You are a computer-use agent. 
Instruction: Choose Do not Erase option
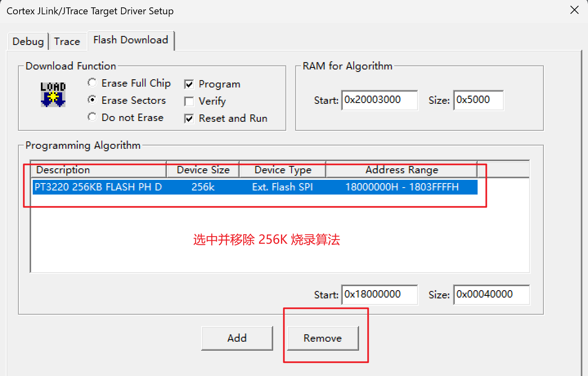92,117
